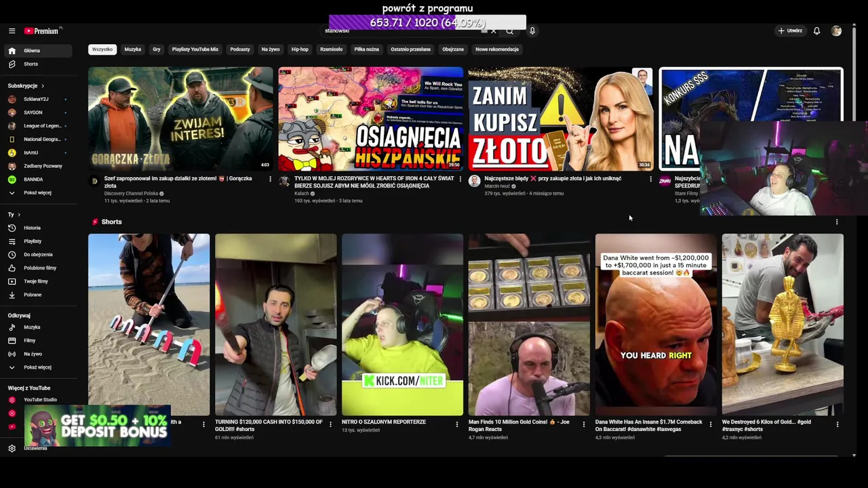The width and height of the screenshot is (868, 488).
Task: Select the Obejrzane chip
Action: (x=453, y=49)
